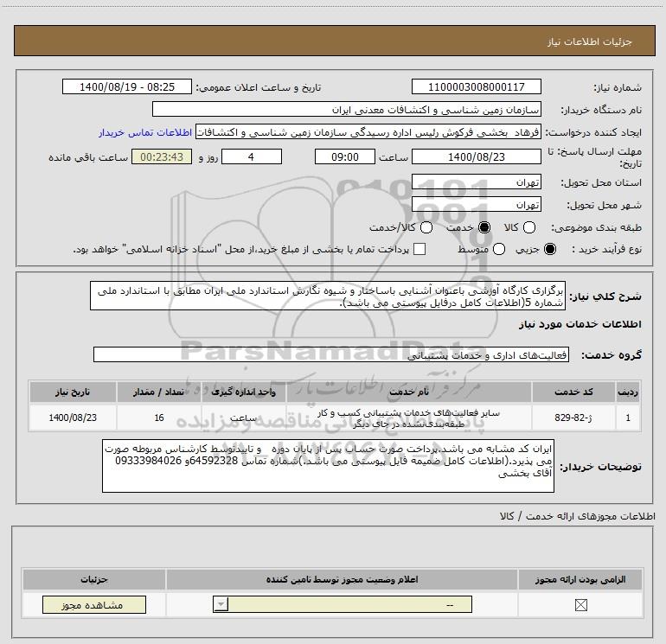This screenshot has width=666, height=644.
Task: Click the جزئیات column header
Action: click(94, 579)
